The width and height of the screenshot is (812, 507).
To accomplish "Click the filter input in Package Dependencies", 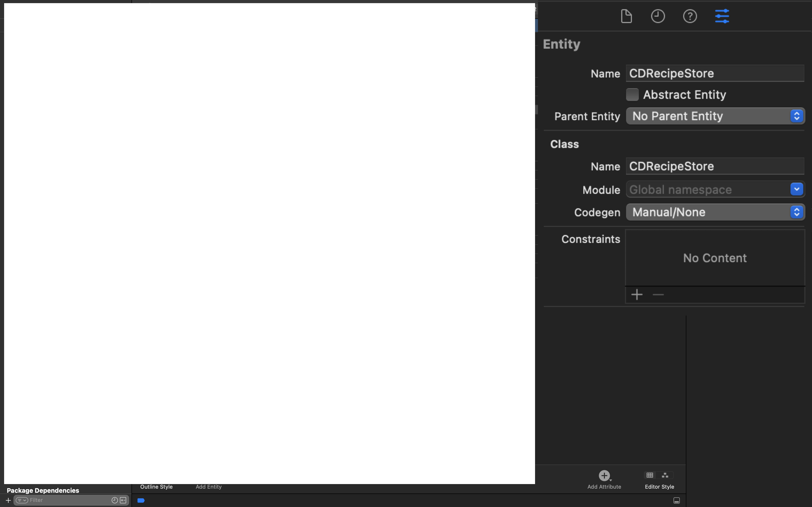I will [x=66, y=500].
